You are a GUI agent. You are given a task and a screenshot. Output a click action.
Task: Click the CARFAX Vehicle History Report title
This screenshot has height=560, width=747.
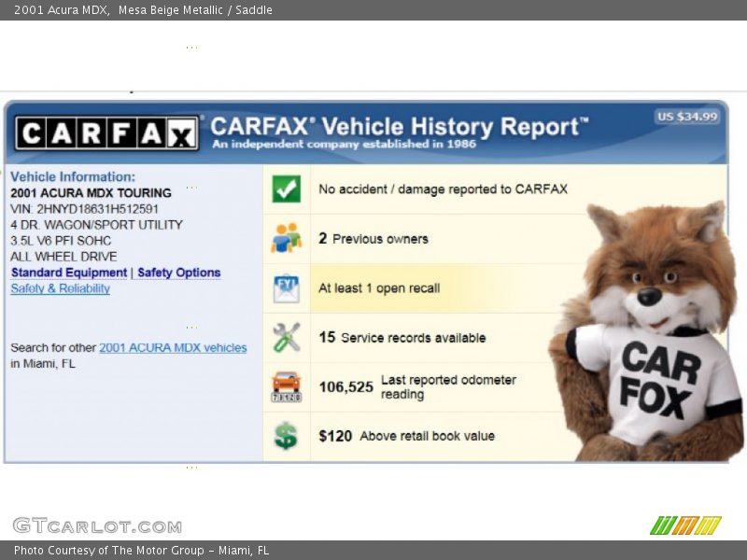point(400,127)
